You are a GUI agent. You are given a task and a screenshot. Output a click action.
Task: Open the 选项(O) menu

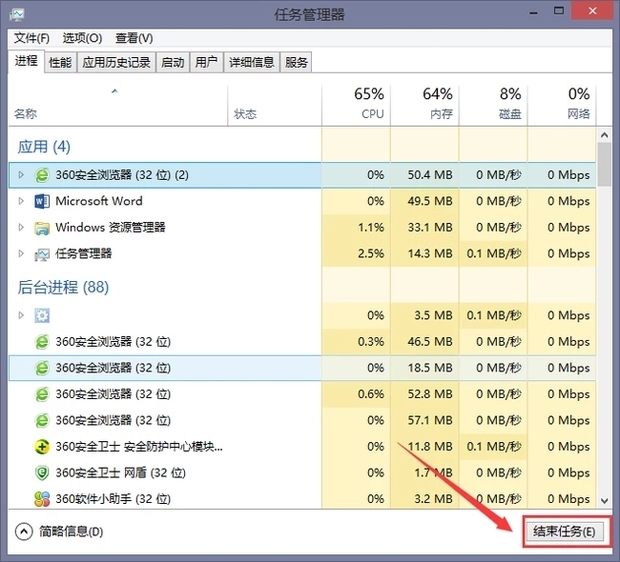coord(82,38)
